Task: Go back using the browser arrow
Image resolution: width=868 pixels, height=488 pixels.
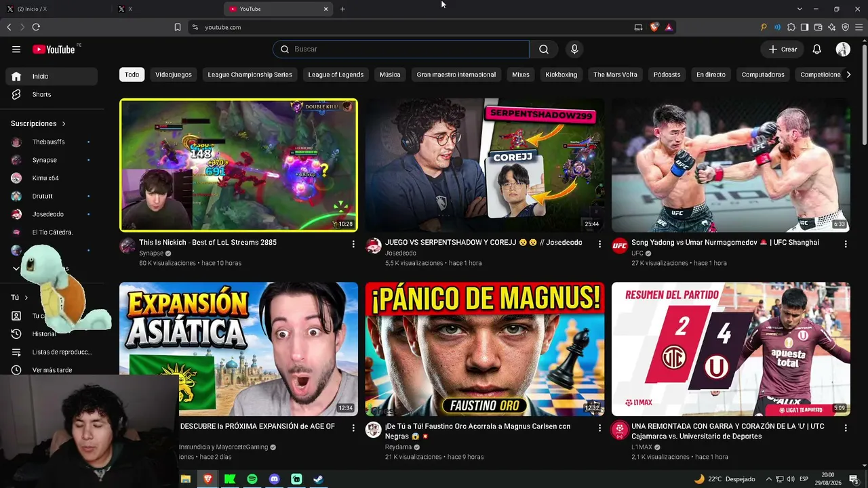Action: point(9,27)
